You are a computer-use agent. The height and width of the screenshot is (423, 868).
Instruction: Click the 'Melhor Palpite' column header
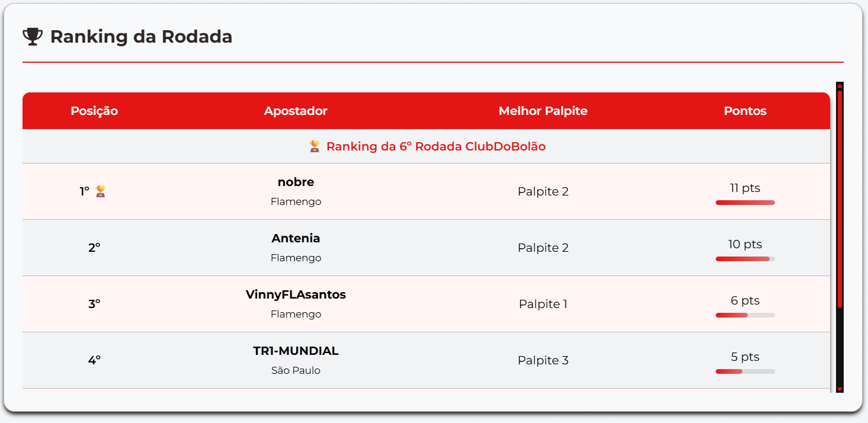click(543, 111)
